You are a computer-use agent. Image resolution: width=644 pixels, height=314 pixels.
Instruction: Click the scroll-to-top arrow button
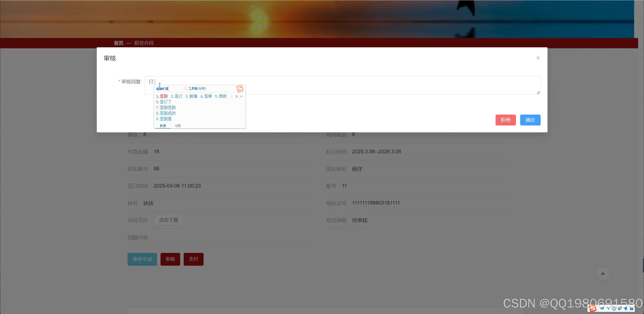pyautogui.click(x=602, y=274)
